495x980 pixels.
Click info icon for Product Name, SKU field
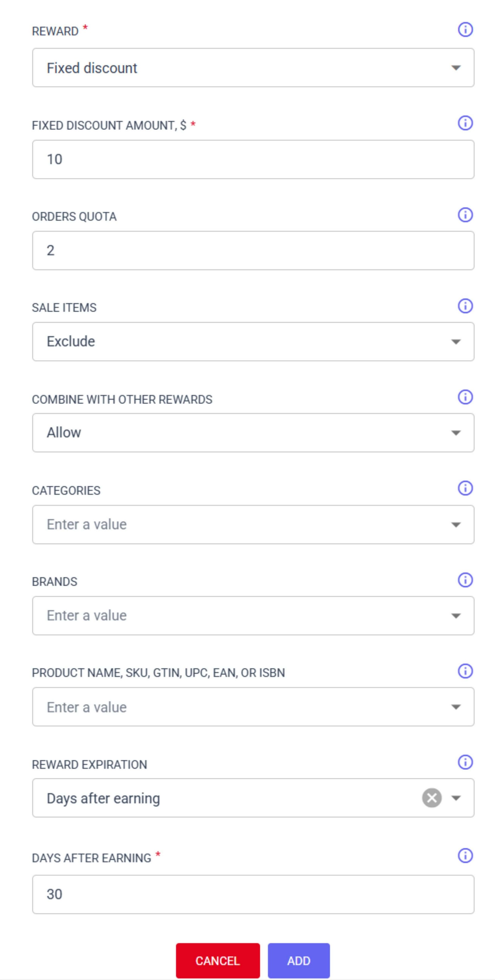[x=465, y=671]
